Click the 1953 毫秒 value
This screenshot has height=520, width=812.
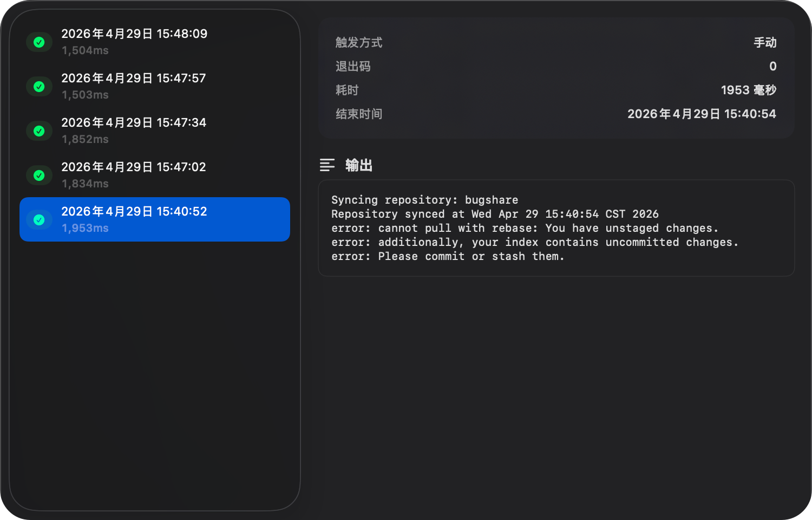(749, 90)
